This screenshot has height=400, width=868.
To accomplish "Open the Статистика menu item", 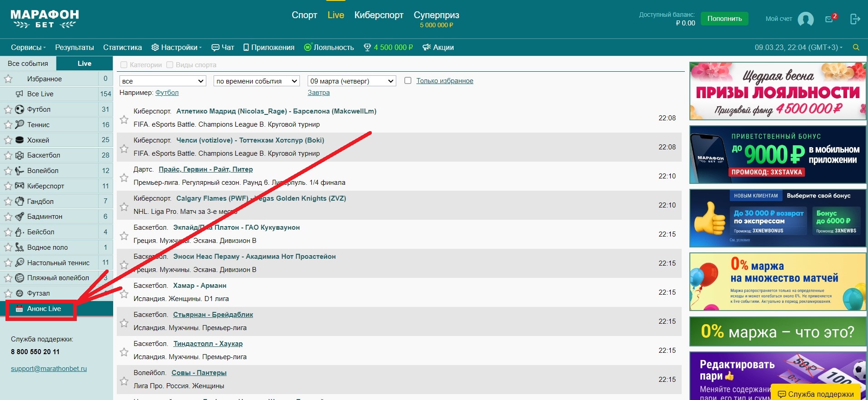I will point(122,47).
